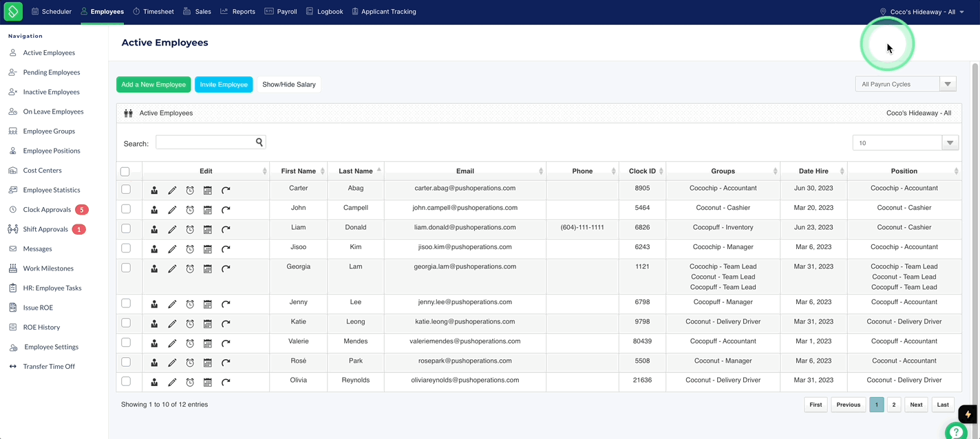Tick the checkbox for Katie Leong
This screenshot has width=980, height=439.
click(x=126, y=323)
